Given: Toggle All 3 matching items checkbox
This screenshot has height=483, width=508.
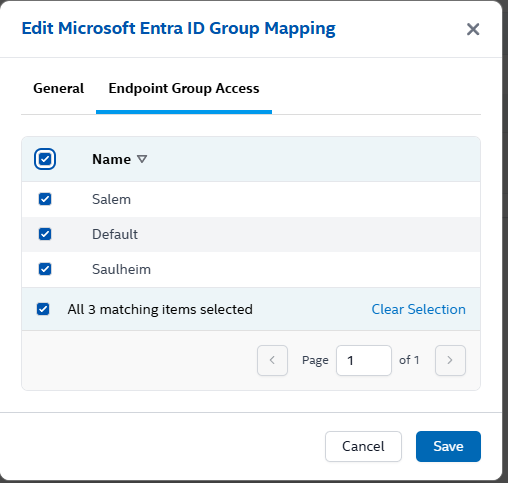Looking at the screenshot, I should (x=43, y=309).
